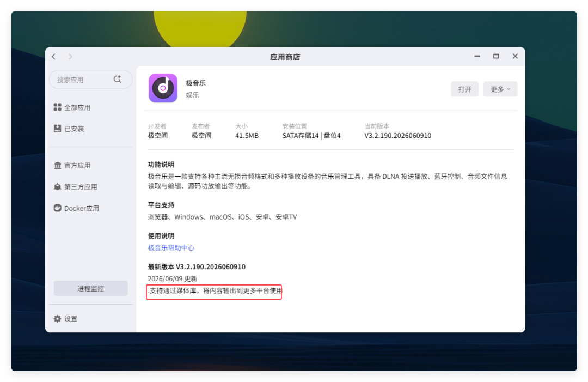Click size value 41.5MB
The width and height of the screenshot is (588, 382).
247,136
